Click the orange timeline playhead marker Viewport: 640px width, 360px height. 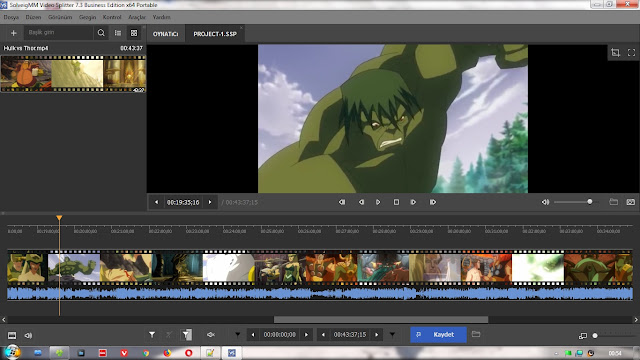coord(59,218)
